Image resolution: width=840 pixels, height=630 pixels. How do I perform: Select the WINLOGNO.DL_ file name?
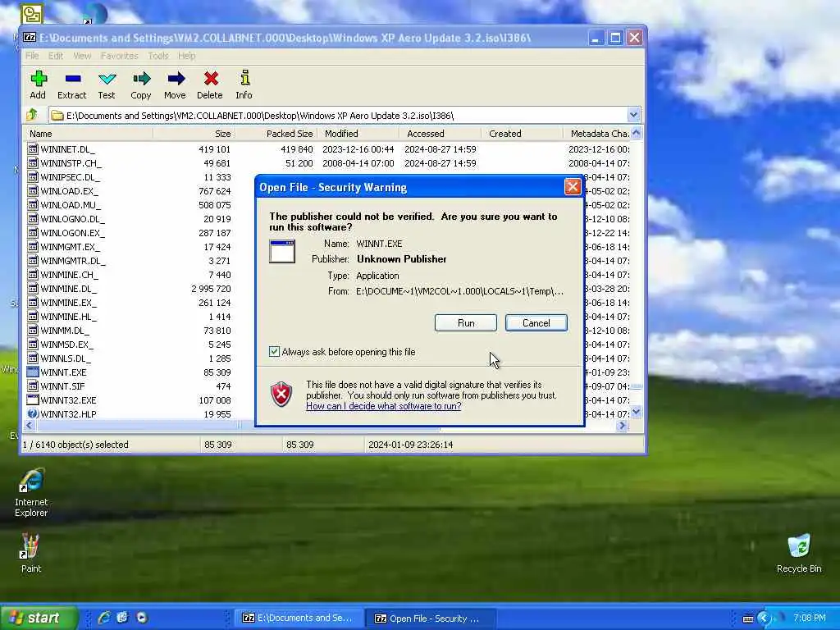pos(72,219)
